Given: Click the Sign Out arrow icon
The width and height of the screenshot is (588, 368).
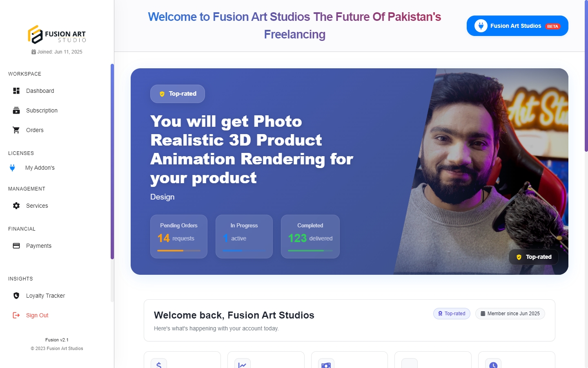Looking at the screenshot, I should (x=16, y=315).
